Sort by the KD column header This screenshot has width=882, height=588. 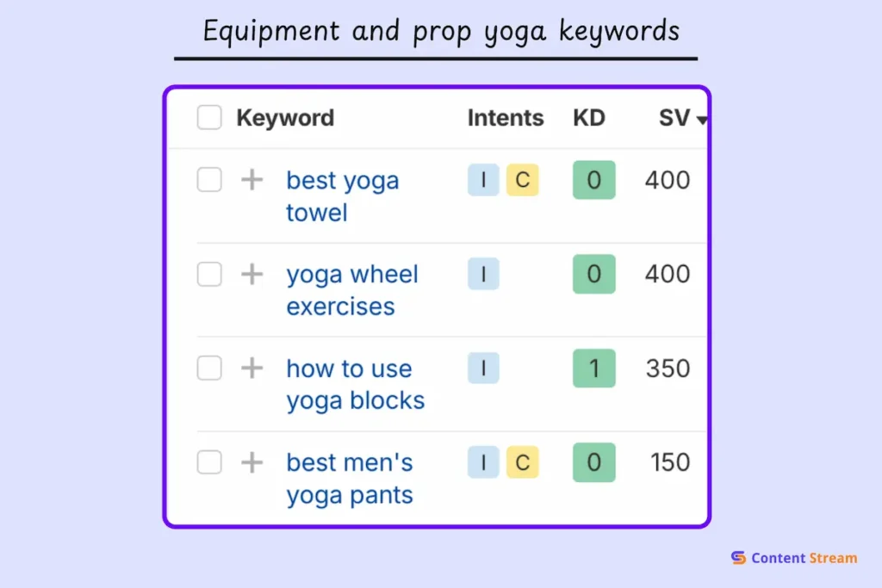(x=589, y=118)
